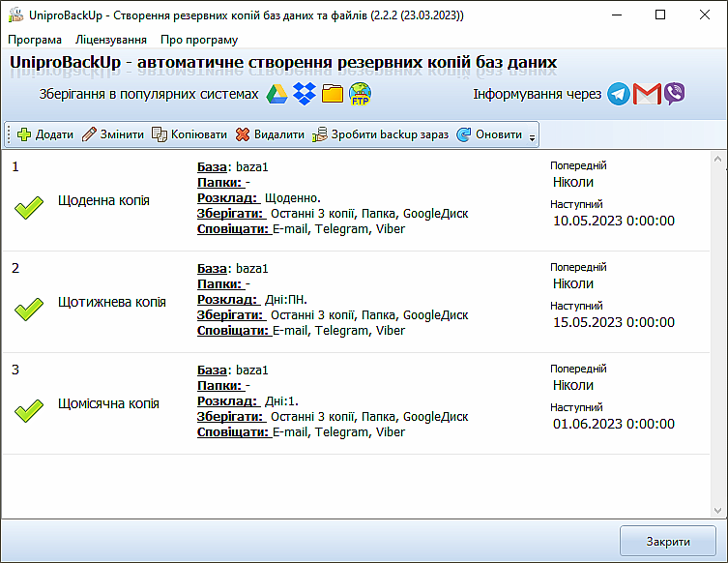This screenshot has height=563, width=728.
Task: Click the Google Drive storage icon
Action: coord(277,94)
